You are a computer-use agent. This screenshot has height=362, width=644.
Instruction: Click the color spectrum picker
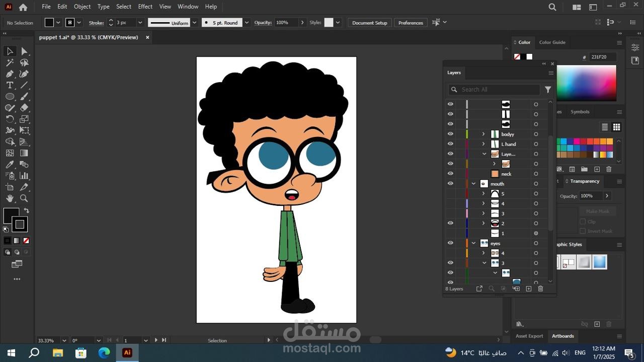pos(586,83)
